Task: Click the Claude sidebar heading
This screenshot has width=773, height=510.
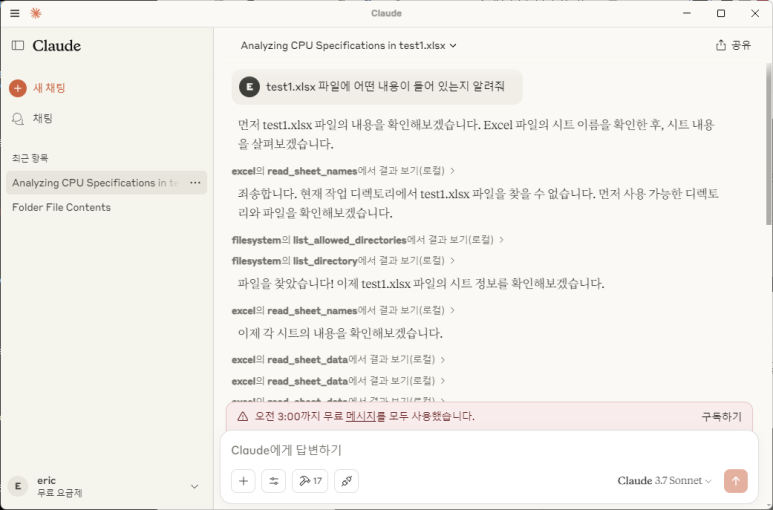Action: 57,45
